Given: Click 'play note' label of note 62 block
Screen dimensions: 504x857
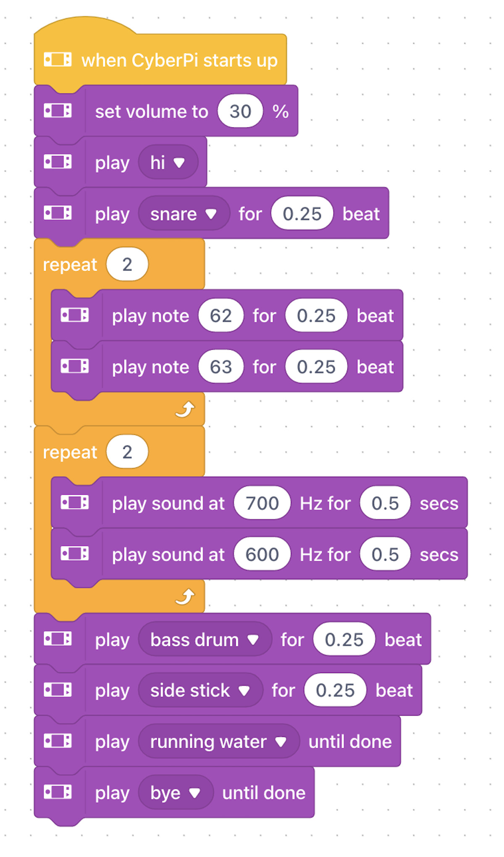Looking at the screenshot, I should point(150,316).
